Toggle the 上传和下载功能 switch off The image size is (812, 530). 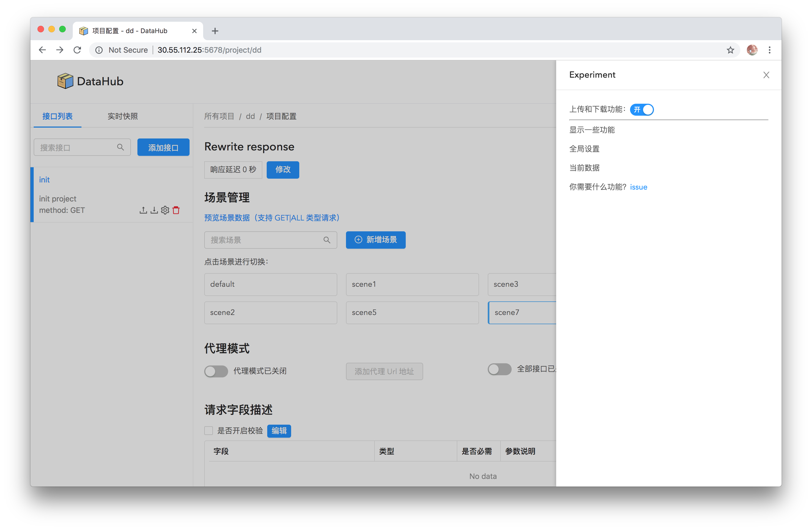click(641, 109)
